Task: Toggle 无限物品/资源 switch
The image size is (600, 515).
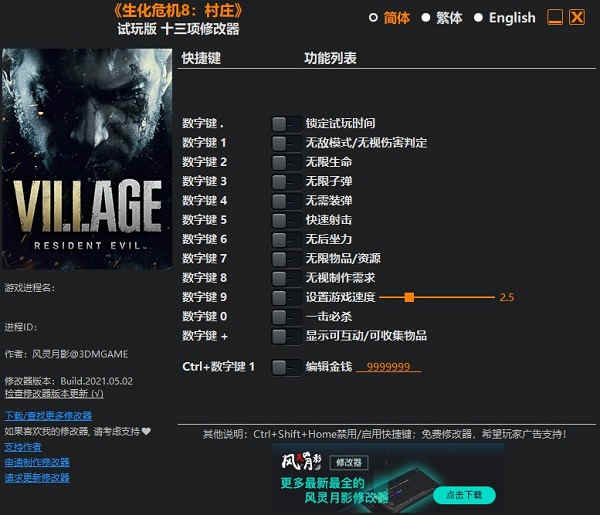Action: click(x=286, y=259)
